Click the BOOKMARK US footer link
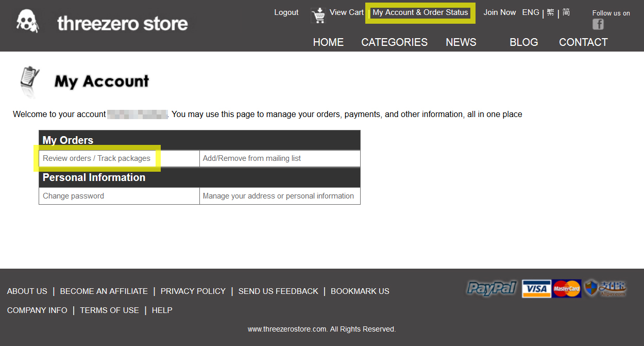The height and width of the screenshot is (346, 644). [x=360, y=291]
